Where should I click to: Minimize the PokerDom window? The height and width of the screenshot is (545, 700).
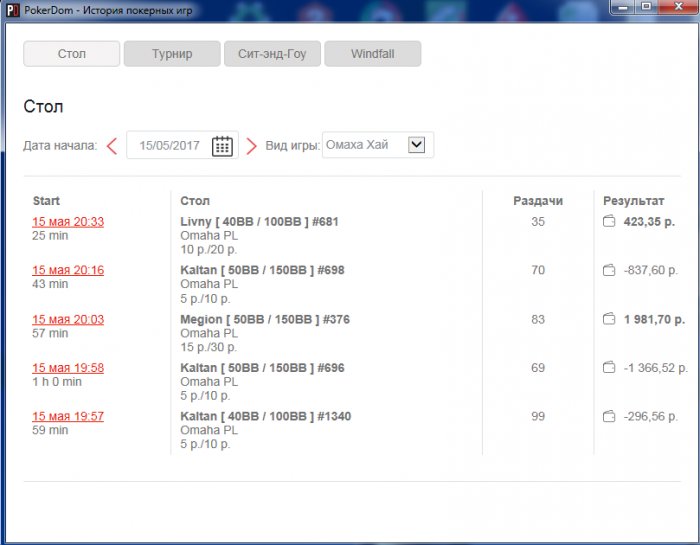pos(623,7)
